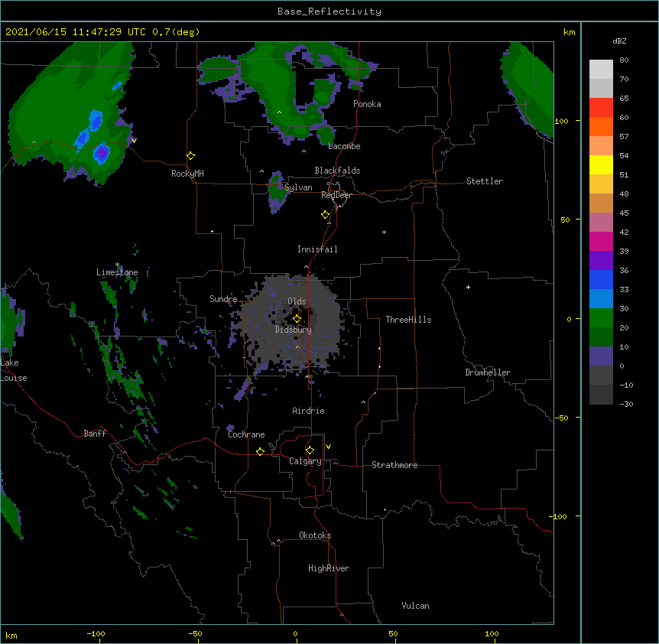659x644 pixels.
Task: Click the Okotoks label
Action: point(315,535)
